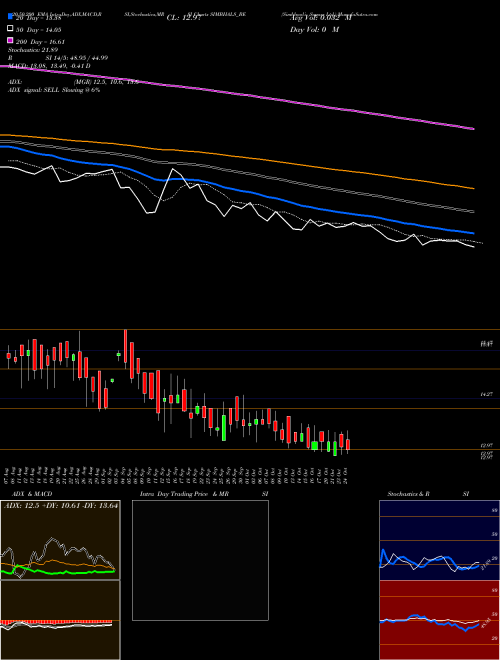
Task: Click the 'Avg Vol: 0.032 M' value
Action: coord(321,18)
